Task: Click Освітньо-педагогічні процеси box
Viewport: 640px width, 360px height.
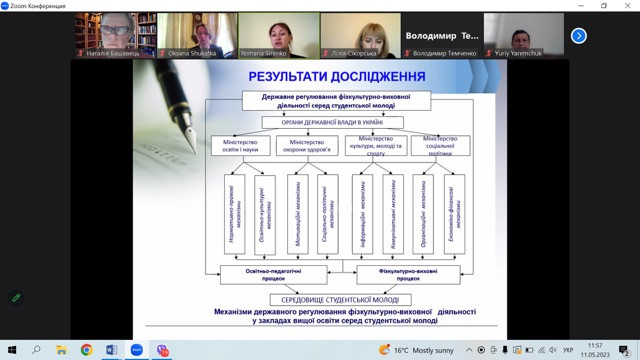Action: click(273, 275)
